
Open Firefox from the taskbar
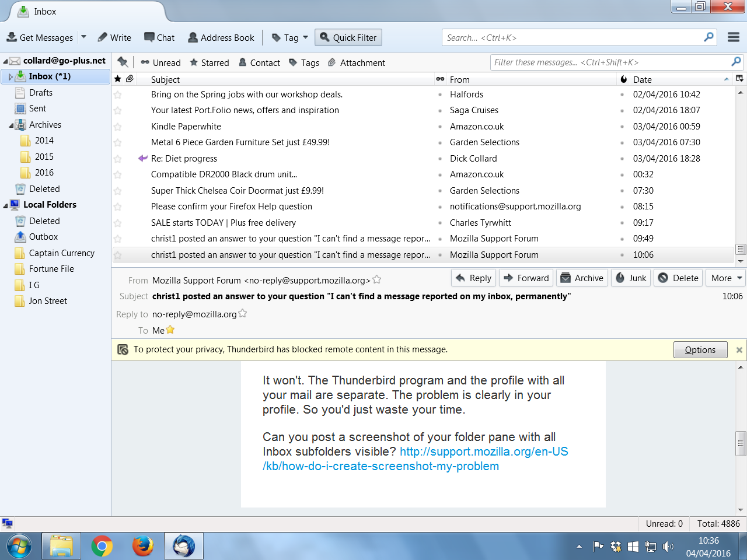142,547
